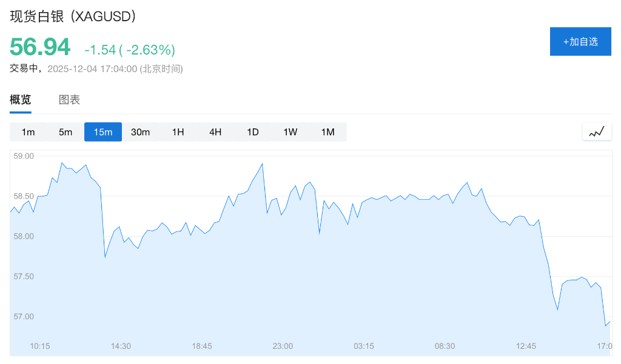This screenshot has height=364, width=621.
Task: Select the 1D daily interval
Action: (x=253, y=132)
